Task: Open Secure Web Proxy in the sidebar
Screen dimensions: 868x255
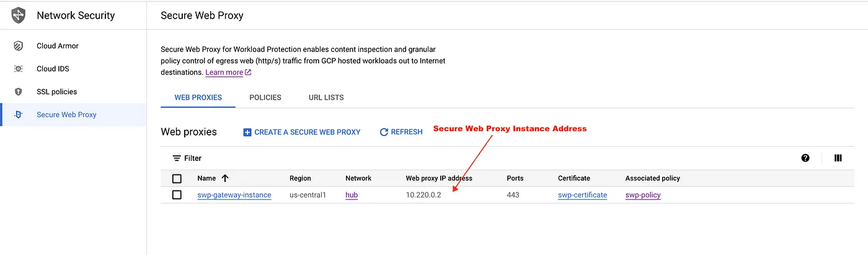Action: pos(73,115)
